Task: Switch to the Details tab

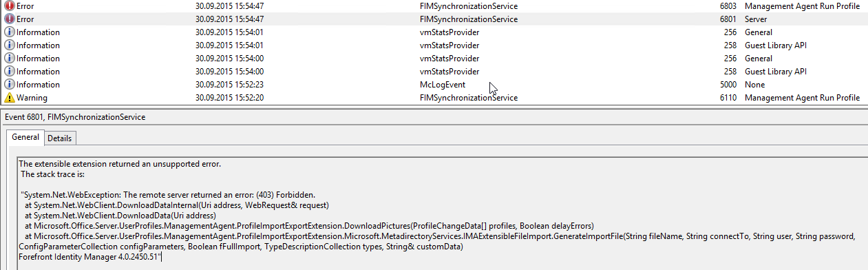Action: tap(59, 138)
